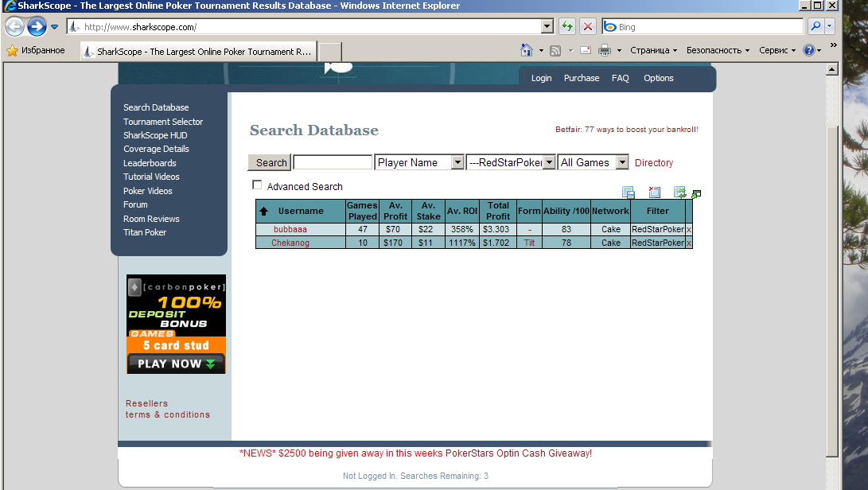Open SharkScope HUD in sidebar
Image resolution: width=868 pixels, height=490 pixels.
pyautogui.click(x=155, y=136)
